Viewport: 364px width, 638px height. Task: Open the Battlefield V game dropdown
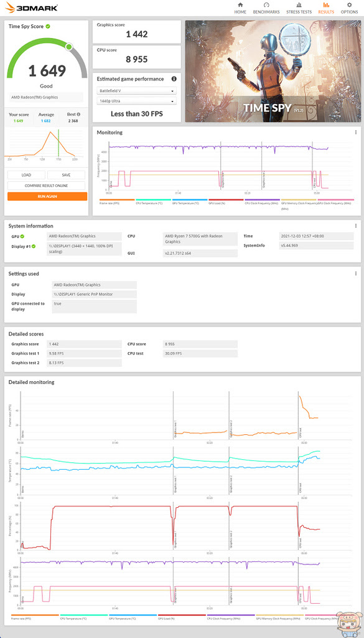[136, 91]
